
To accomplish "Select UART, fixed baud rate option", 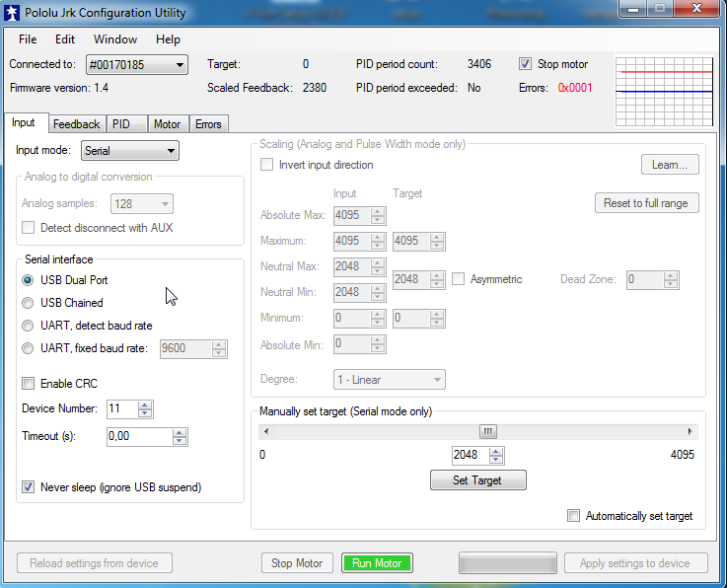I will tap(28, 348).
